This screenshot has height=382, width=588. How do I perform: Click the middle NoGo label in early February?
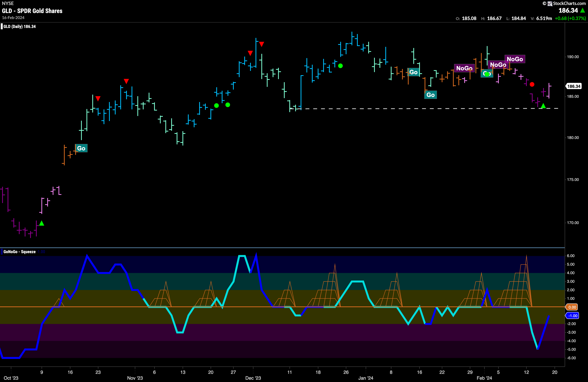point(498,65)
